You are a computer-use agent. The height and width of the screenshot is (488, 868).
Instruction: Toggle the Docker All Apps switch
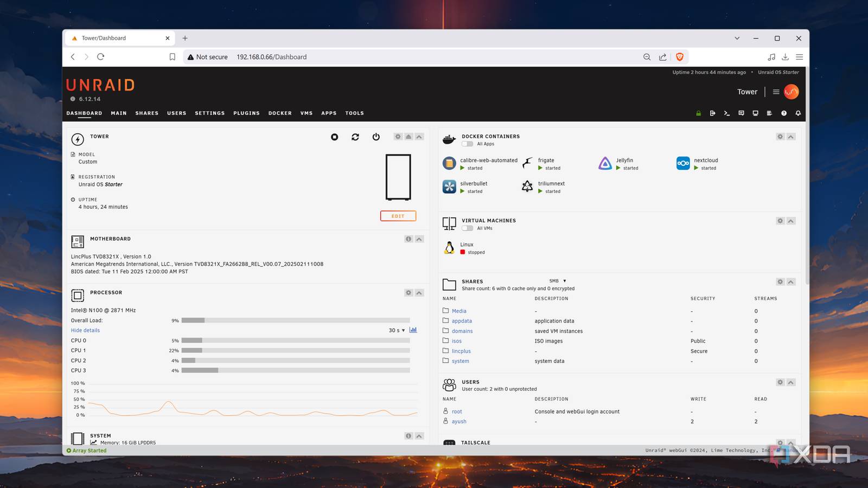[467, 144]
